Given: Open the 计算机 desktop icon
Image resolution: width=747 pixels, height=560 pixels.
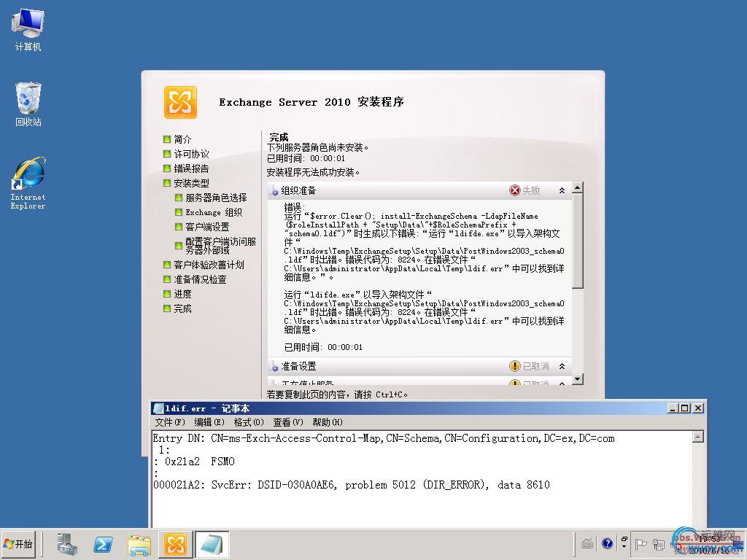Looking at the screenshot, I should click(x=28, y=29).
